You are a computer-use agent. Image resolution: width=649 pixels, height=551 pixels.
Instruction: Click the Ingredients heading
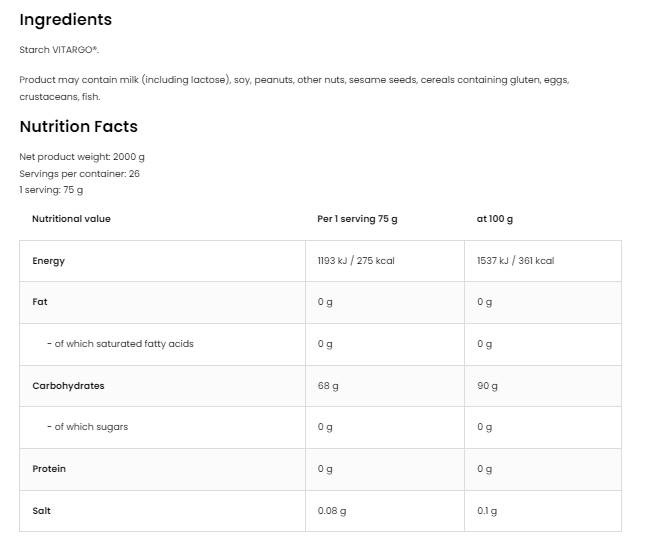click(x=66, y=20)
